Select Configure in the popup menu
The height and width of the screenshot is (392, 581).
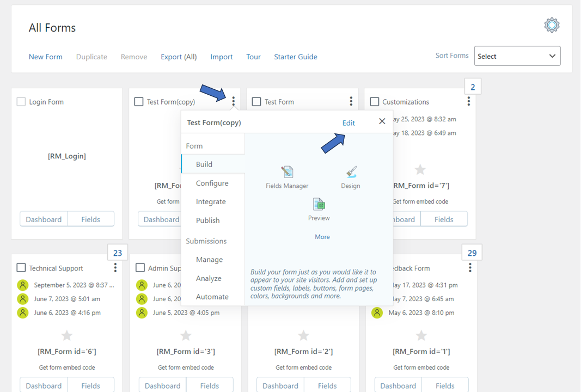point(212,183)
